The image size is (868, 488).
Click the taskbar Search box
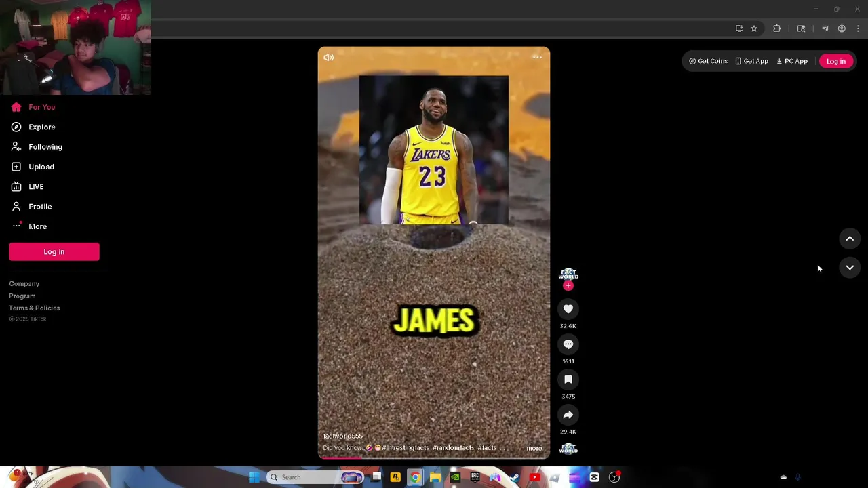315,477
